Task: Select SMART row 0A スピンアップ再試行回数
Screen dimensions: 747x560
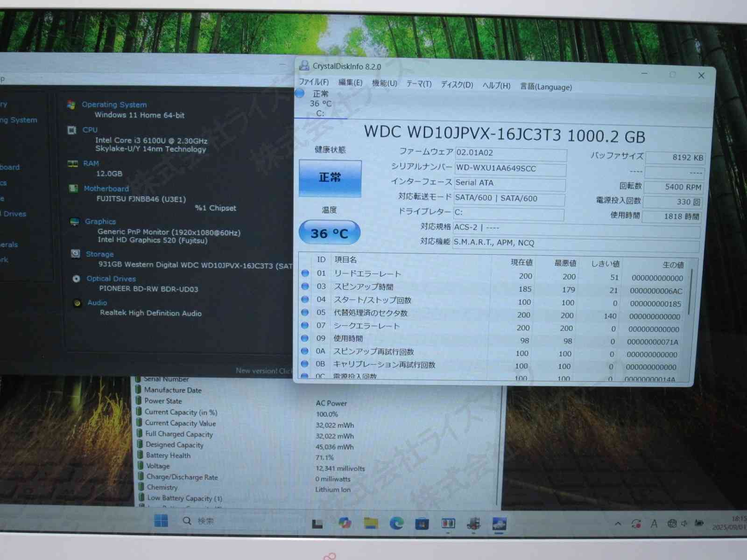Action: click(491, 352)
